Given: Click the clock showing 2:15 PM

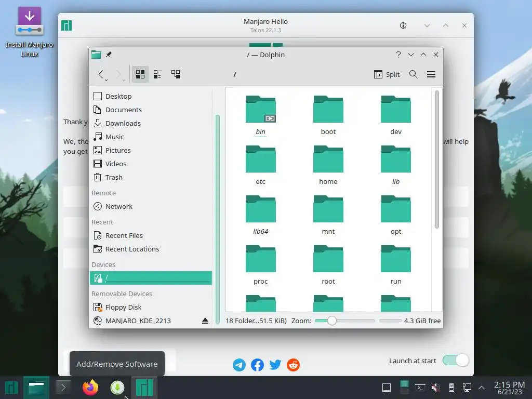Looking at the screenshot, I should [509, 388].
